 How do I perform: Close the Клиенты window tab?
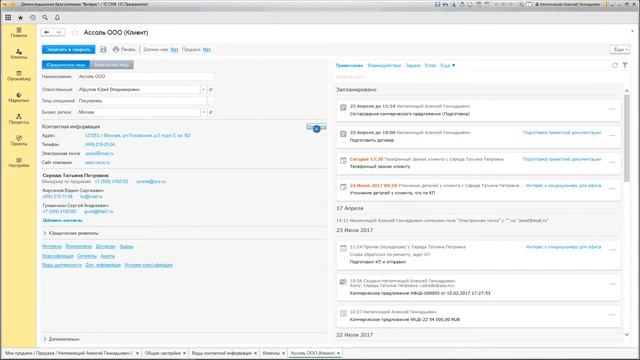(x=283, y=353)
